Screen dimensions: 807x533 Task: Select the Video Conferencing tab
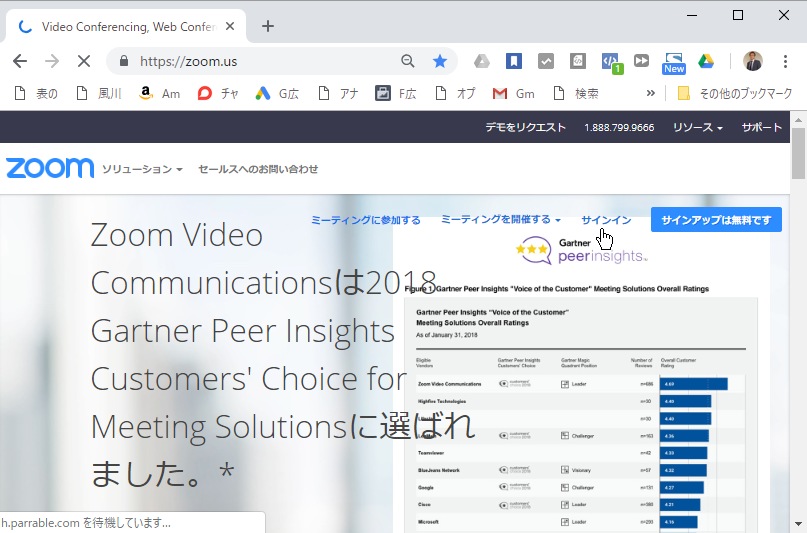point(126,26)
